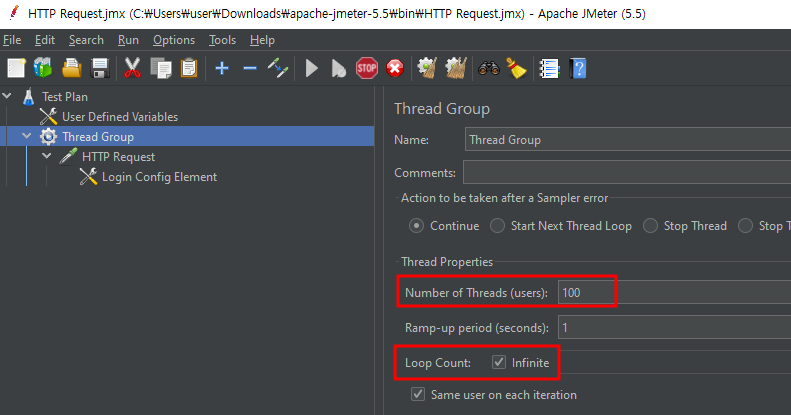Click the Thread Group Name field

628,140
